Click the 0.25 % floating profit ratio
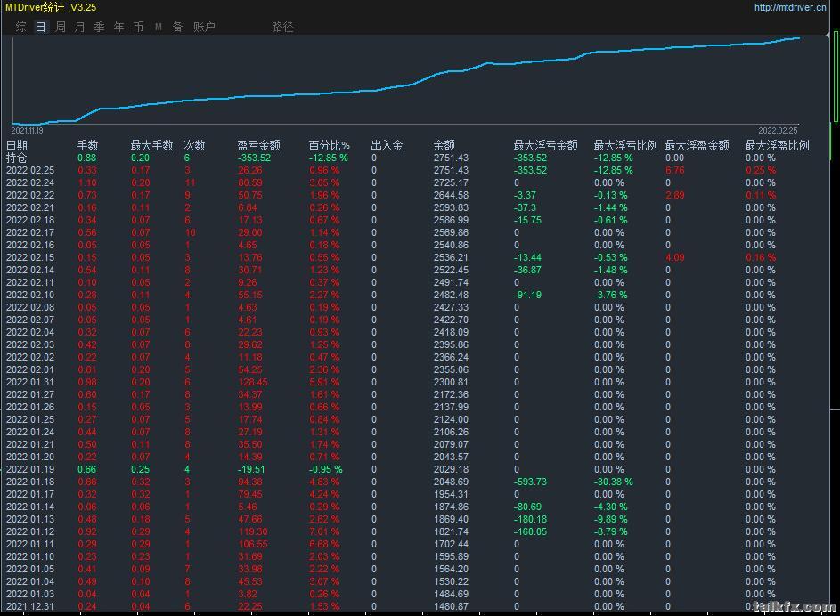Screen dimensions: 840x616 [x=761, y=170]
